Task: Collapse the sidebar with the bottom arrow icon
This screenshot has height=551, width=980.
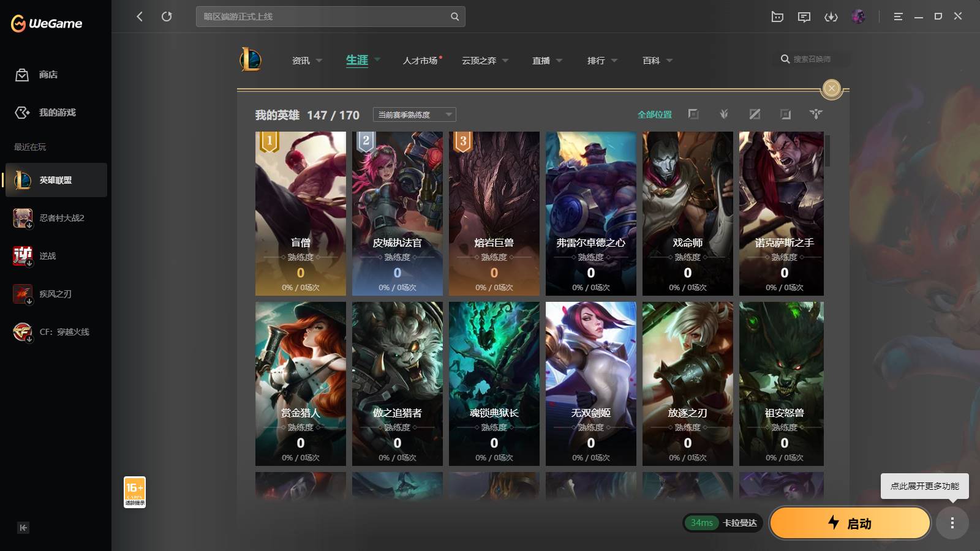Action: (x=23, y=528)
